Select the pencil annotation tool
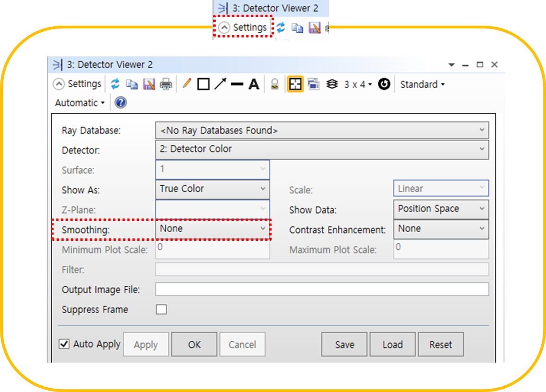This screenshot has width=546, height=392. [187, 83]
